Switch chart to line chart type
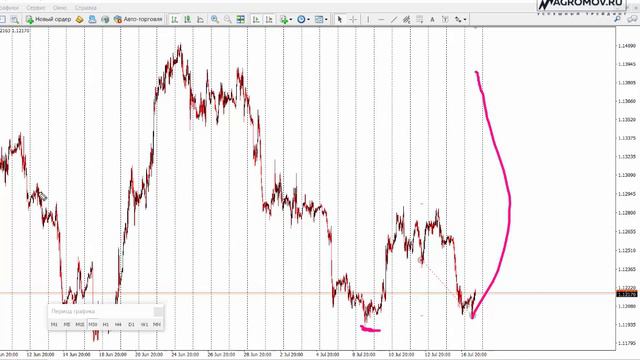The width and height of the screenshot is (640, 360). tap(200, 19)
